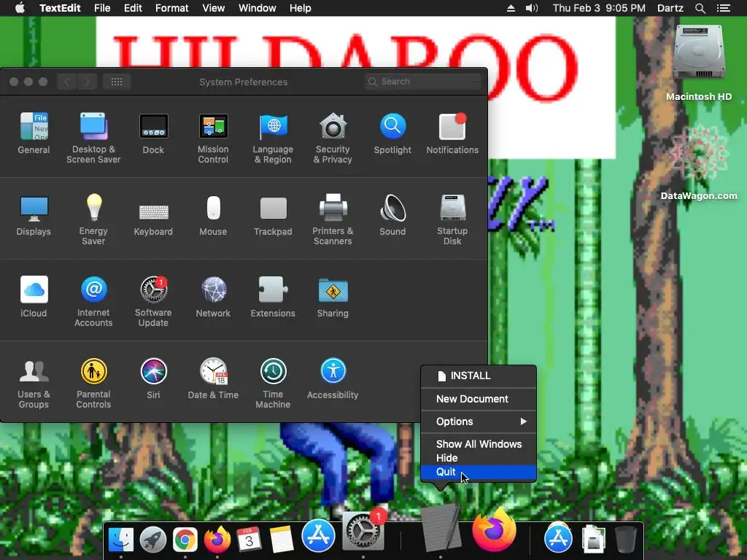Viewport: 747px width, 560px height.
Task: Open the Help menu in menu bar
Action: tap(300, 8)
